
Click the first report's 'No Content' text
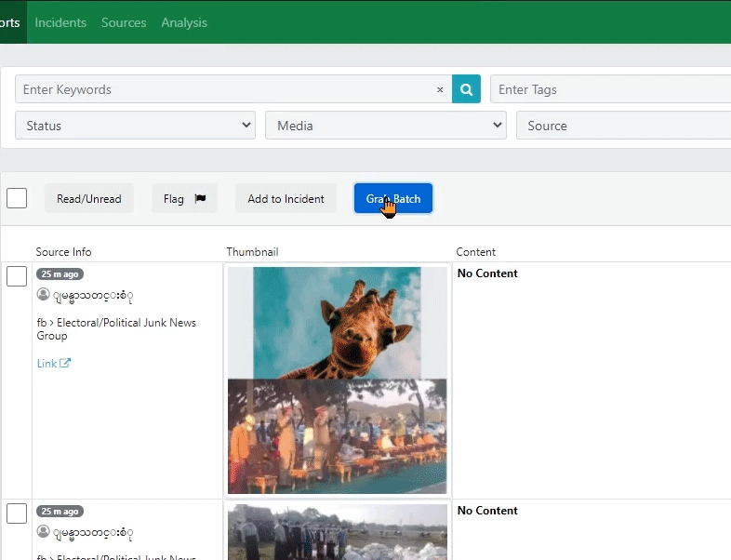point(487,273)
